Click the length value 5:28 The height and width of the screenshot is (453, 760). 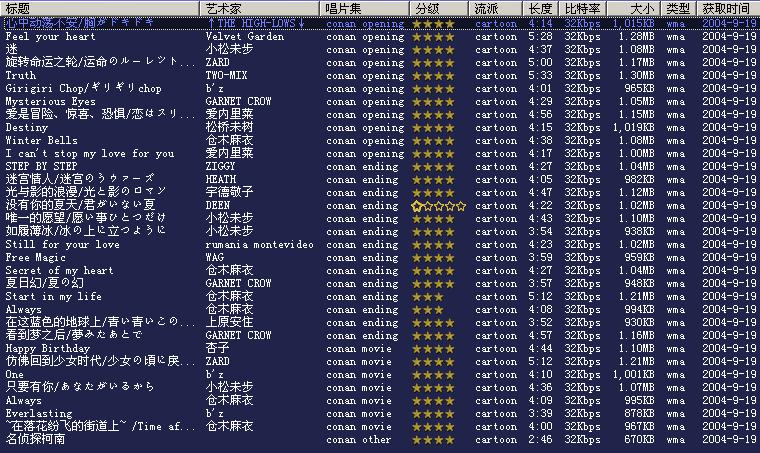[540, 37]
